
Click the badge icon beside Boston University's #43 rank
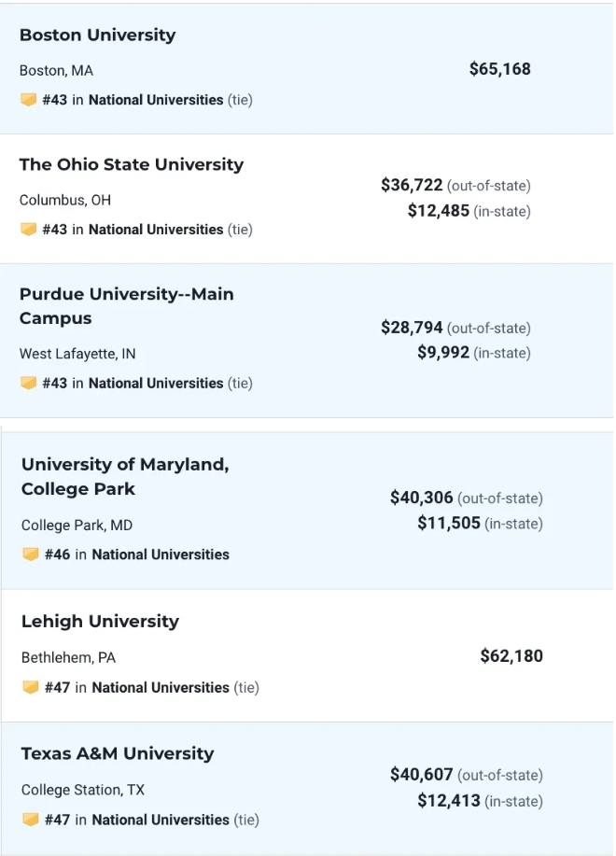(28, 100)
